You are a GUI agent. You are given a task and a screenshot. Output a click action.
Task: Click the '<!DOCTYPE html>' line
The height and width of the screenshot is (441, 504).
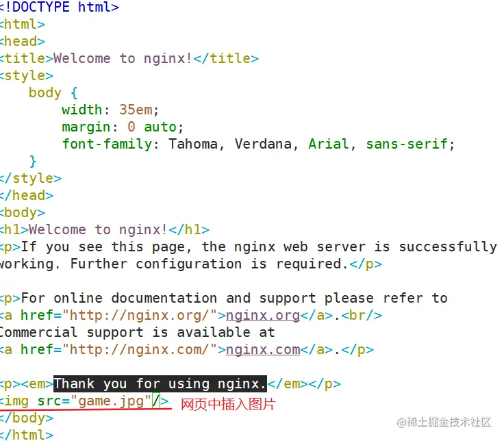pyautogui.click(x=60, y=7)
